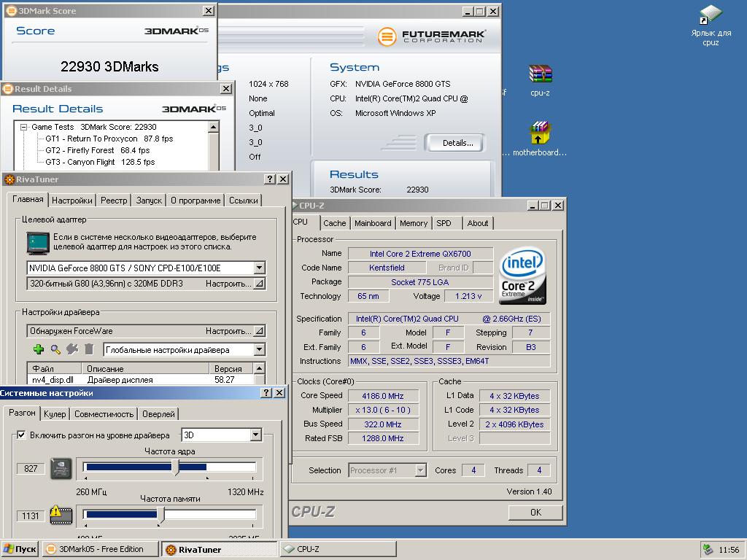Activate 3DMark05 - Free Edition taskbar button

coord(100,549)
